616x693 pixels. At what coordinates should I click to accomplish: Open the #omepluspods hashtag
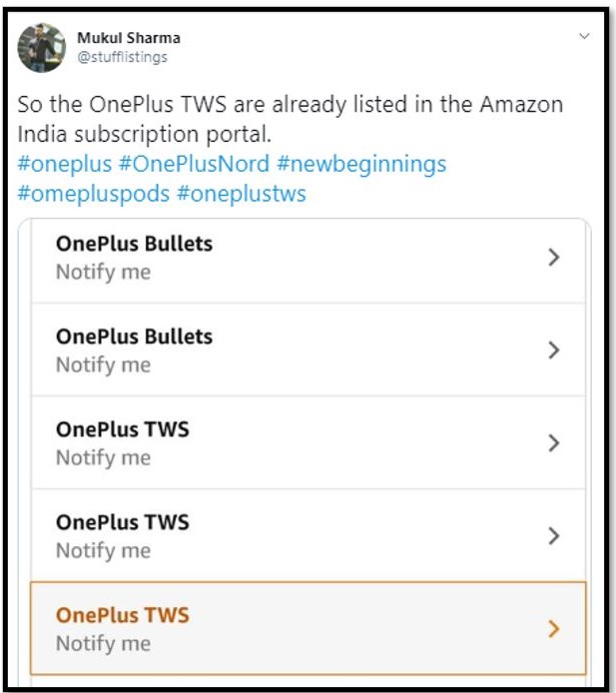coord(93,194)
